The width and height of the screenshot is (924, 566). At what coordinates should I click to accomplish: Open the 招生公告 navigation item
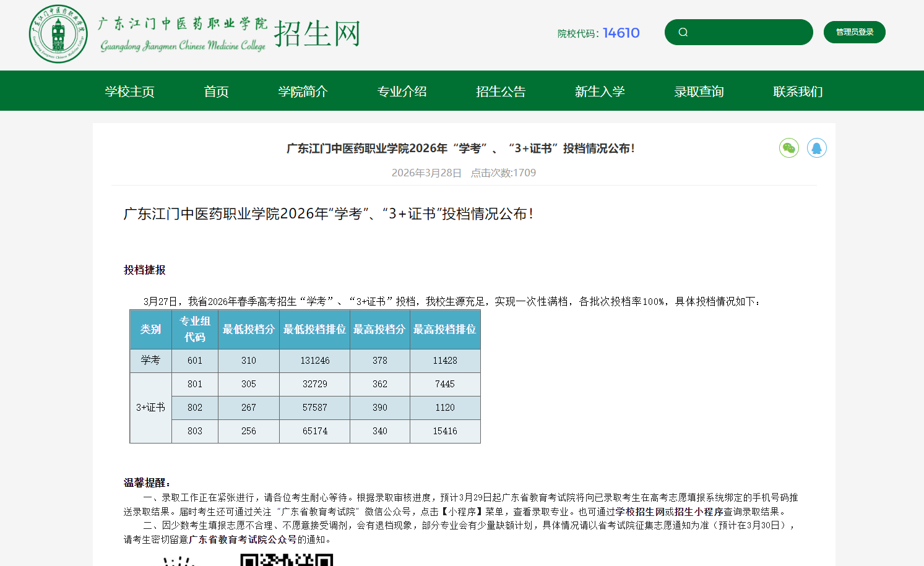[x=501, y=91]
